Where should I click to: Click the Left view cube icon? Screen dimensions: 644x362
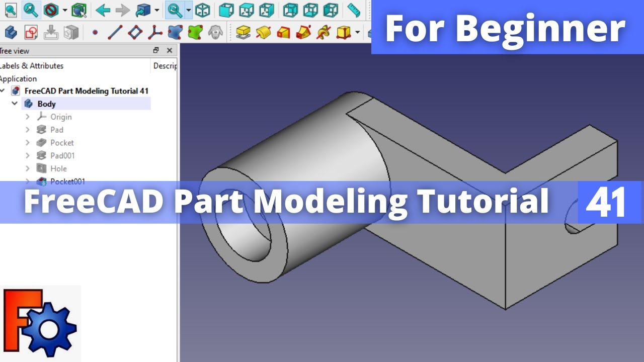pyautogui.click(x=331, y=10)
